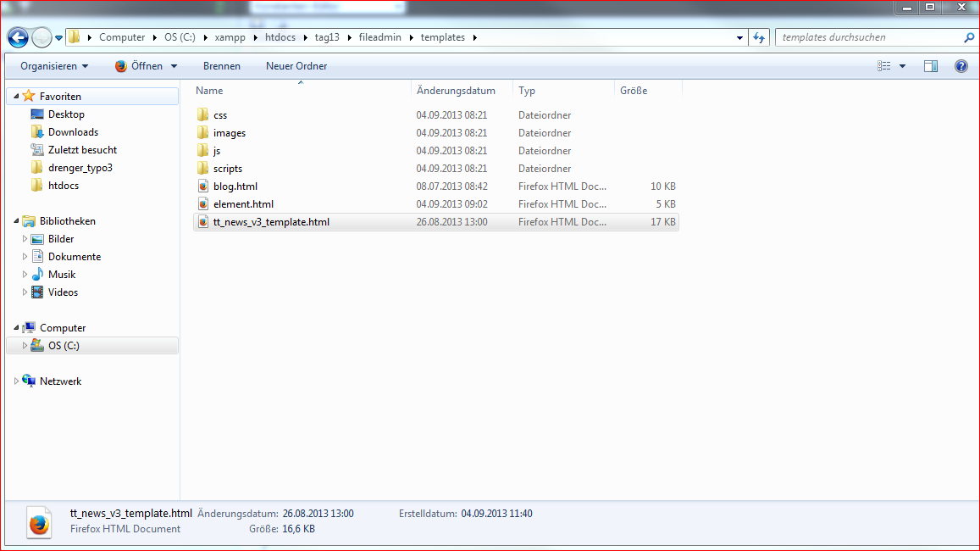Expand the Dokumente library node

click(x=25, y=256)
